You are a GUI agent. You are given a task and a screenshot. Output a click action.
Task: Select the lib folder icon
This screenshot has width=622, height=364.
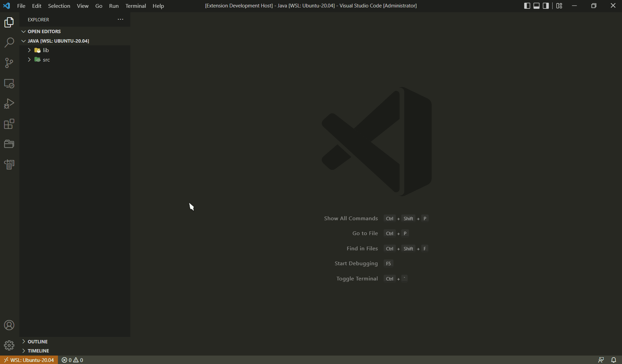(x=38, y=50)
